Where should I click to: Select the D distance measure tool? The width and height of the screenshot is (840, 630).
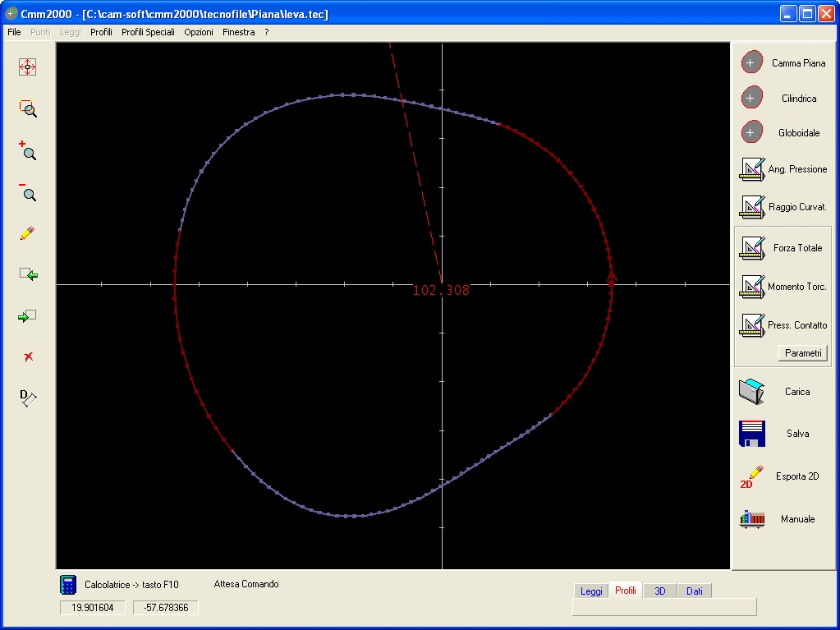(28, 398)
